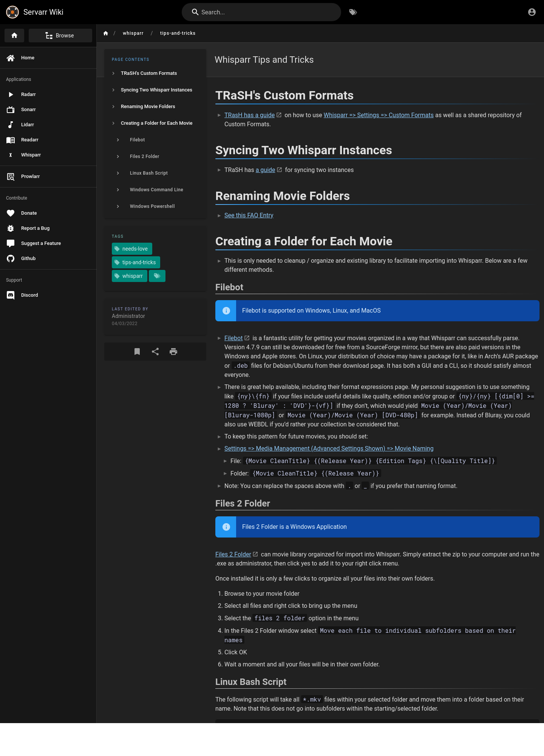Open the Lidarr music note icon
Image resolution: width=544 pixels, height=756 pixels.
pyautogui.click(x=11, y=125)
